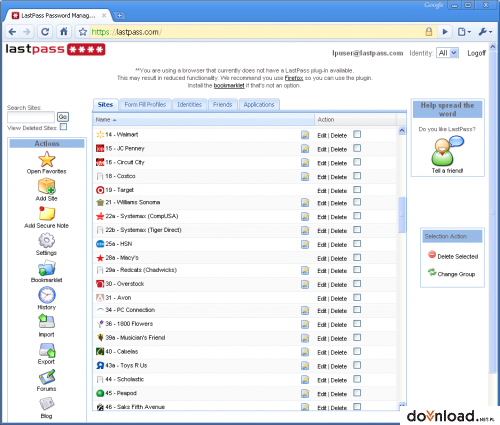Open the Bookmarklet icon

coord(47,268)
